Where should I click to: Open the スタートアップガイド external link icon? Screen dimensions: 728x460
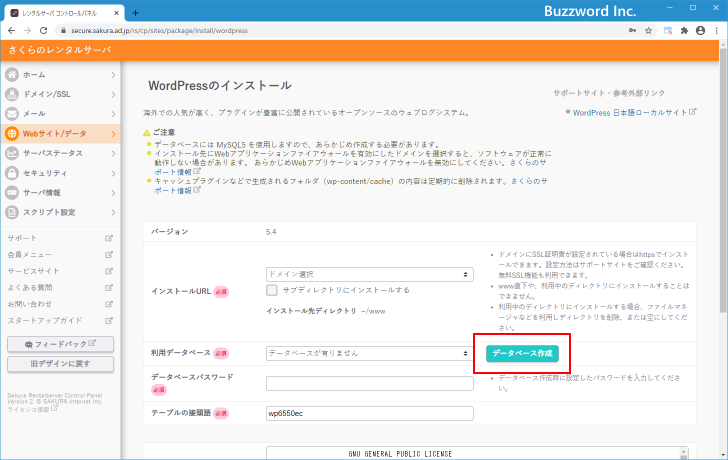109,321
